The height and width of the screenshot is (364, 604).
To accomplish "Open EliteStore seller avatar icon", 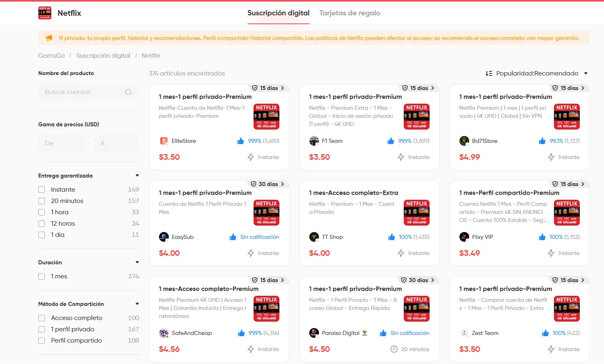I will 164,141.
